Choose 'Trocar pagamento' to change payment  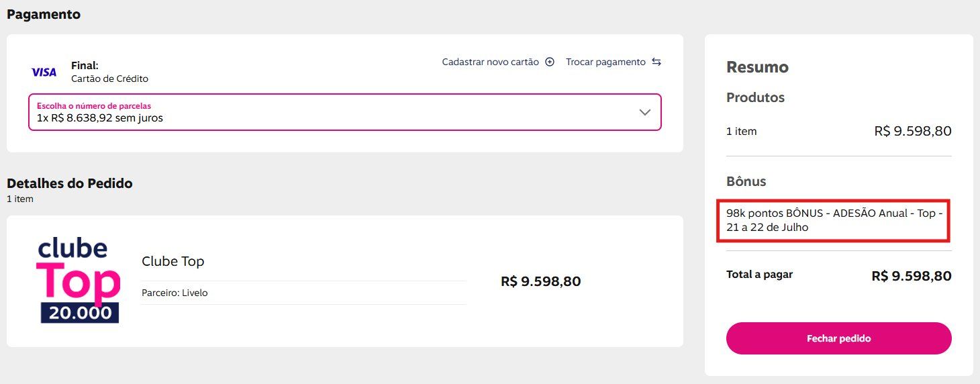(605, 62)
